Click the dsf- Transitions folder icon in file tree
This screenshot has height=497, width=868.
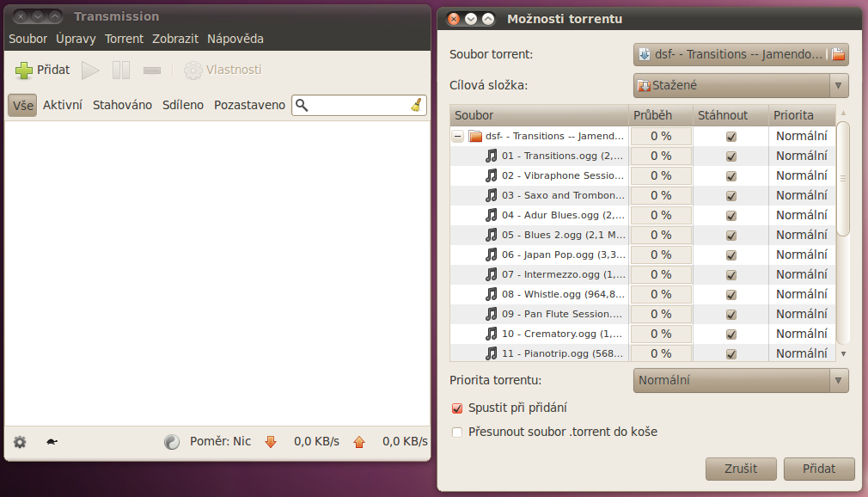point(475,137)
